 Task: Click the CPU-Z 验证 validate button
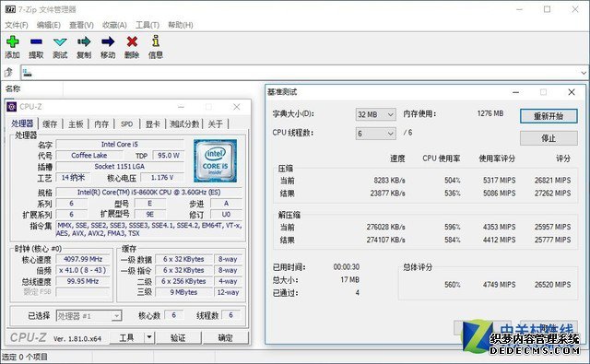(178, 337)
